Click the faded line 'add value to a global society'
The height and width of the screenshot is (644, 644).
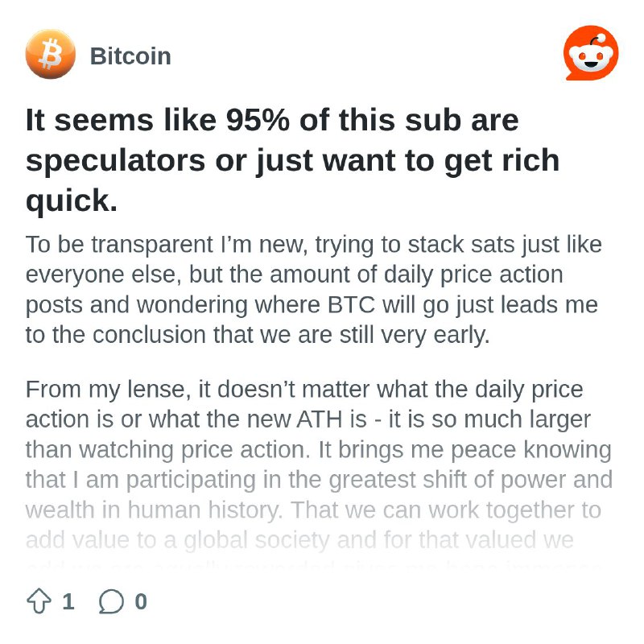[x=177, y=539]
